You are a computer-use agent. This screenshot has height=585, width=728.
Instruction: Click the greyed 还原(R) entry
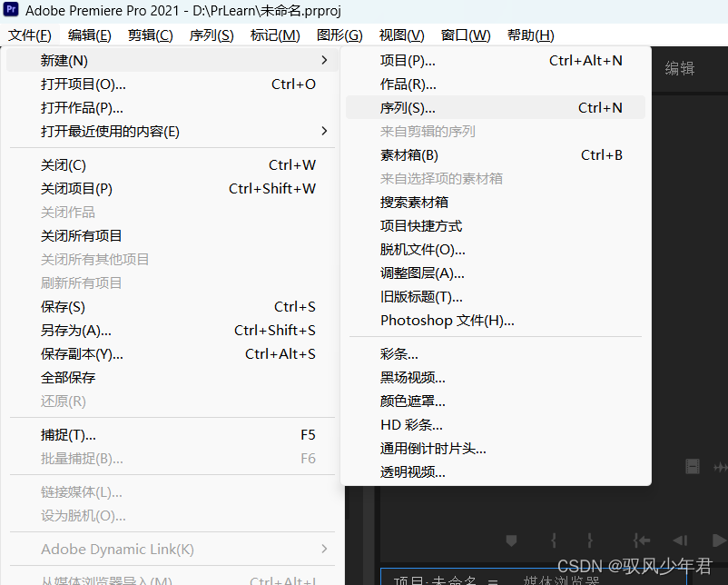(x=172, y=401)
